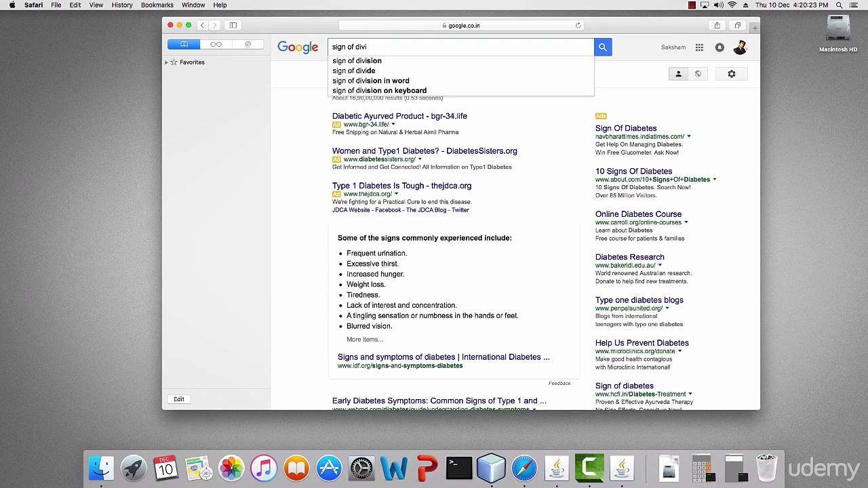Open Signs and symptoms of diabetes link
This screenshot has width=868, height=488.
coord(443,357)
